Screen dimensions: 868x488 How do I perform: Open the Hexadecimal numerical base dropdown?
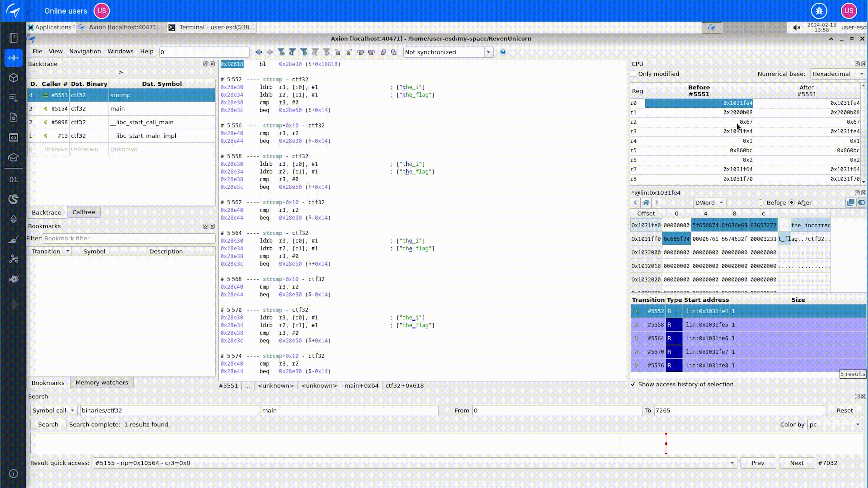pos(838,74)
